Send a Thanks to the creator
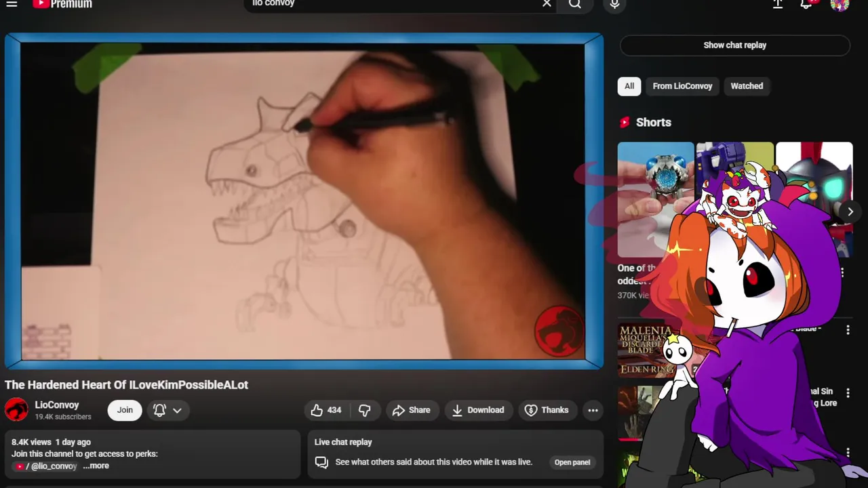 pos(547,410)
